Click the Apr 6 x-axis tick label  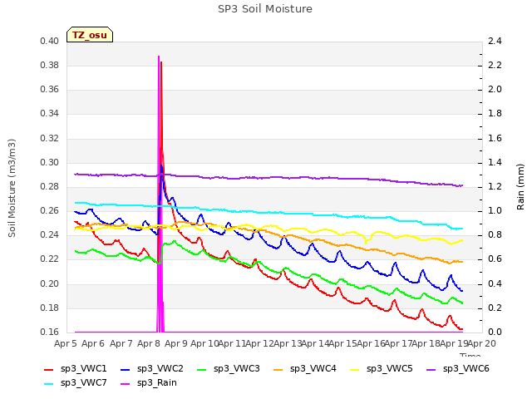pos(93,343)
